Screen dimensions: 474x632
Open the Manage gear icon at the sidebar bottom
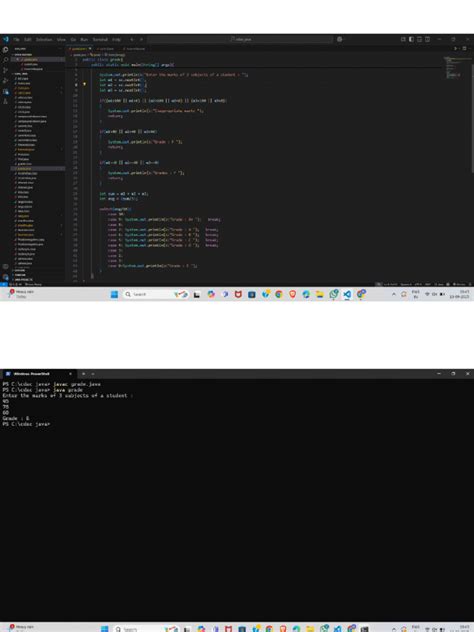pyautogui.click(x=6, y=277)
